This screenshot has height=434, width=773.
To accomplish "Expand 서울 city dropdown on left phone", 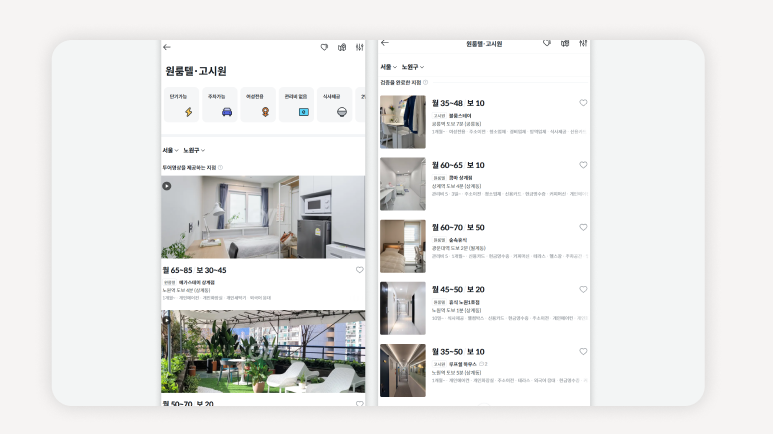I will (x=170, y=150).
